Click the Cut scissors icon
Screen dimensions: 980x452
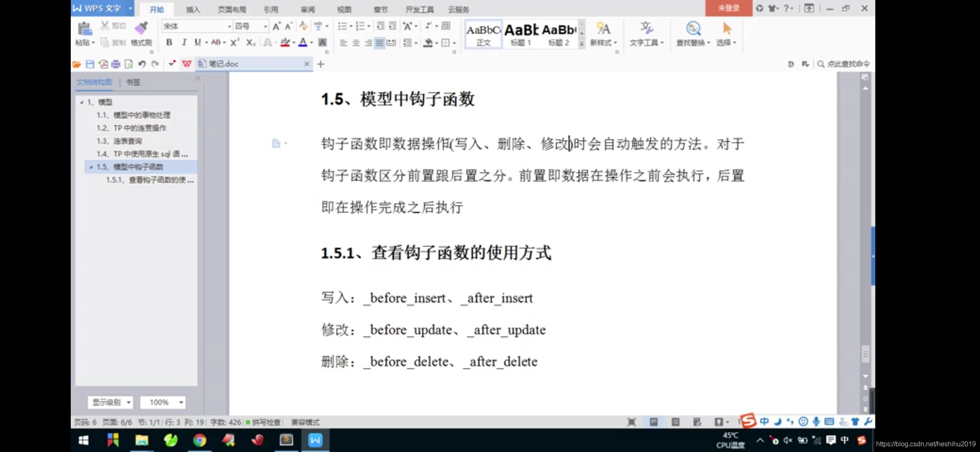pos(105,26)
